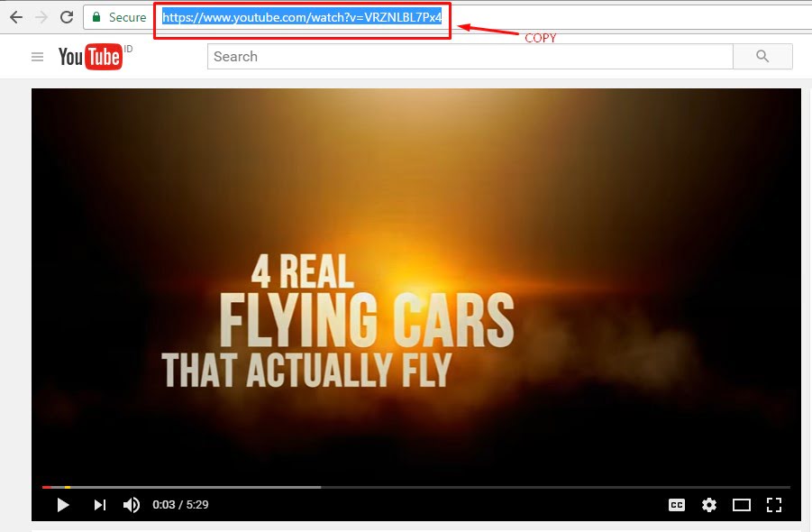The width and height of the screenshot is (812, 532).
Task: Reload the page with refresh icon
Action: [x=67, y=17]
